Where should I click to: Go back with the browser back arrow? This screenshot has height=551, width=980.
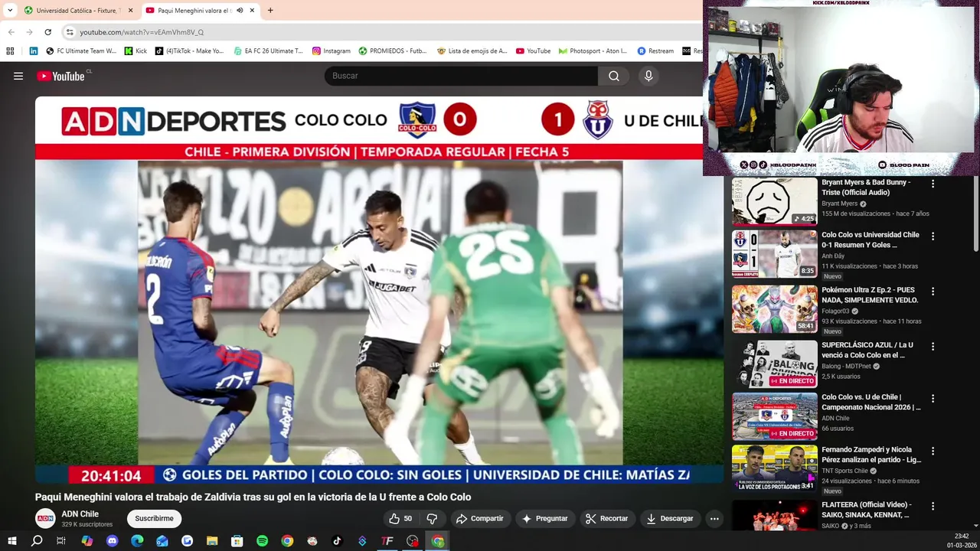pos(11,32)
